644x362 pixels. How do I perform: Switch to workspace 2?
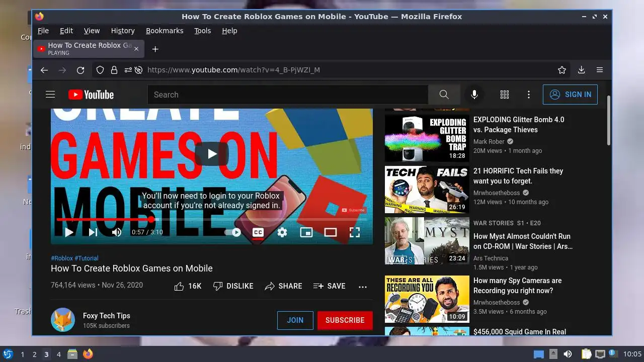(34, 354)
